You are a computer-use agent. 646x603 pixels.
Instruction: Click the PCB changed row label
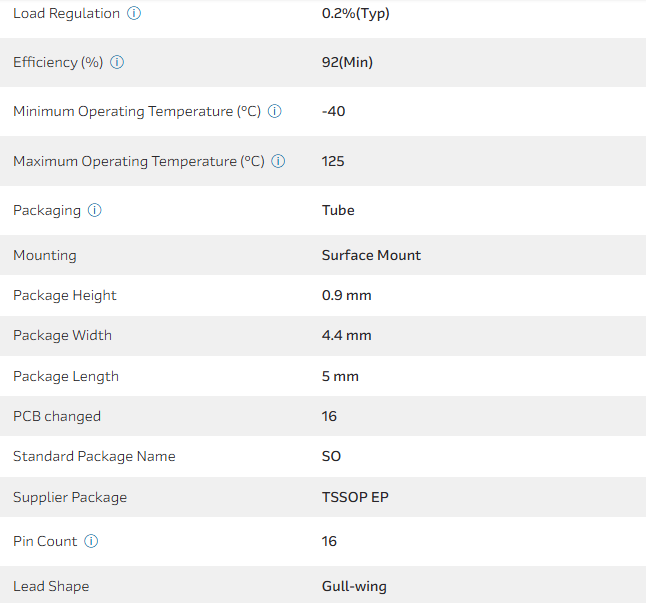pos(57,417)
